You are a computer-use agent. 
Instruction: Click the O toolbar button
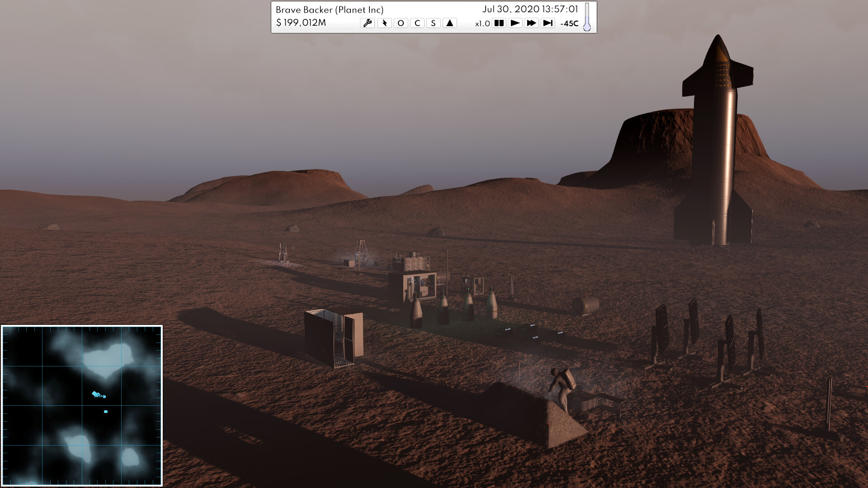401,23
